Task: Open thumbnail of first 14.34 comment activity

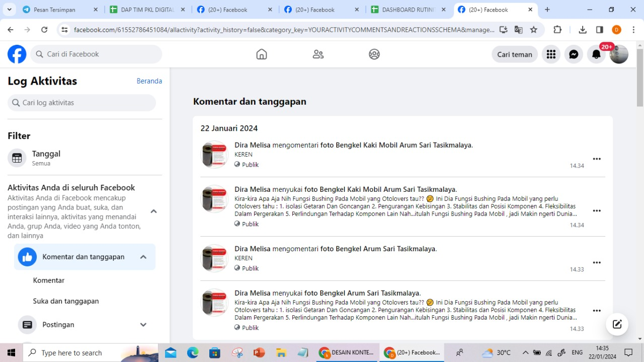Action: tap(215, 155)
